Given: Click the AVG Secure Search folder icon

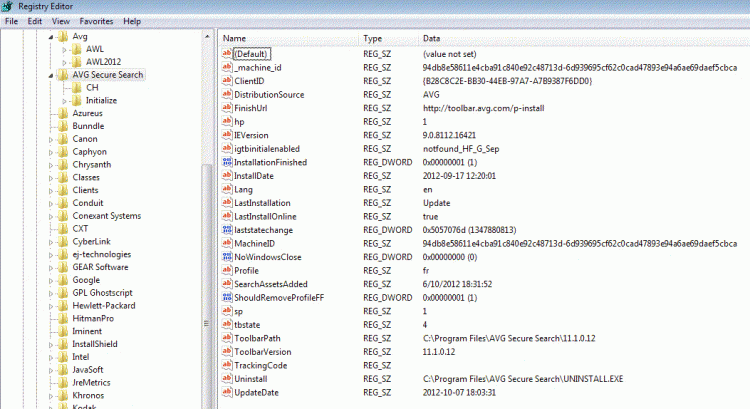Looking at the screenshot, I should click(63, 75).
